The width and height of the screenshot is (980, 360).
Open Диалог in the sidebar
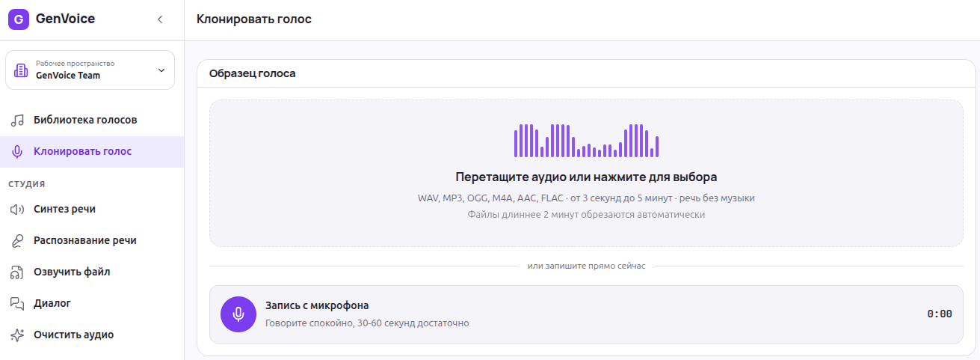coord(92,304)
